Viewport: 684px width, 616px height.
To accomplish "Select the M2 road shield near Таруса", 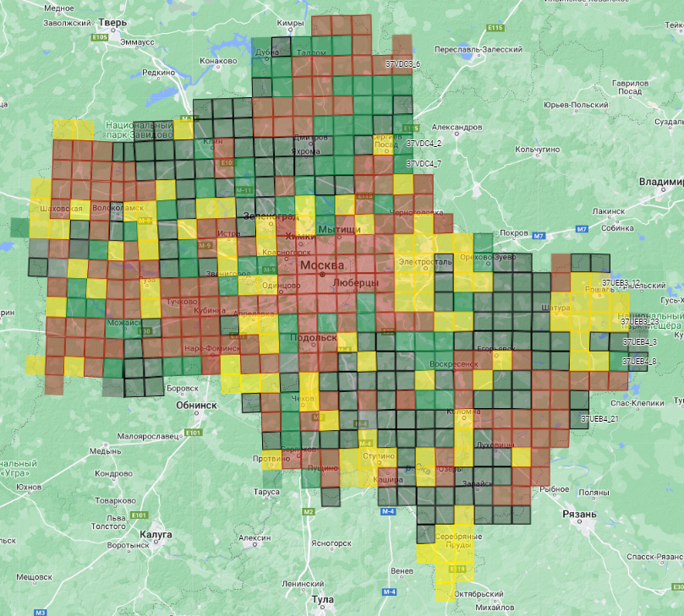I will pos(308,512).
